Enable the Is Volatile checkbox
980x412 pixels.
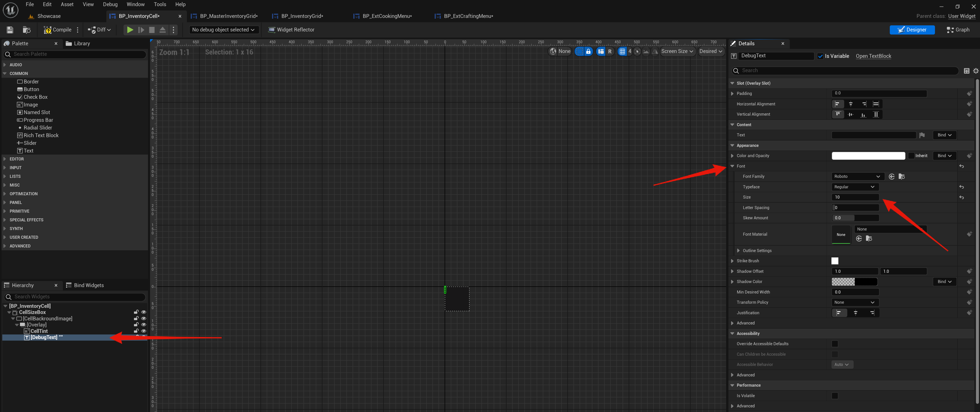[835, 396]
